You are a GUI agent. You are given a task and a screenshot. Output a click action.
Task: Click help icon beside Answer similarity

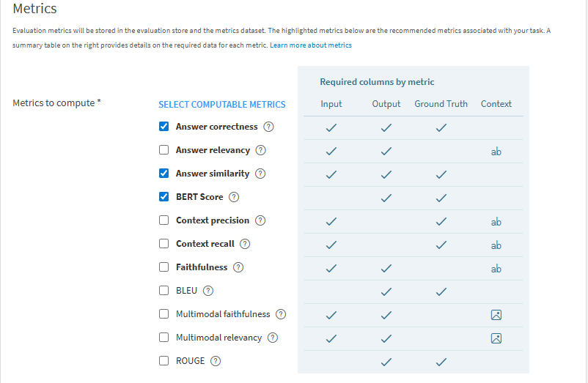260,174
